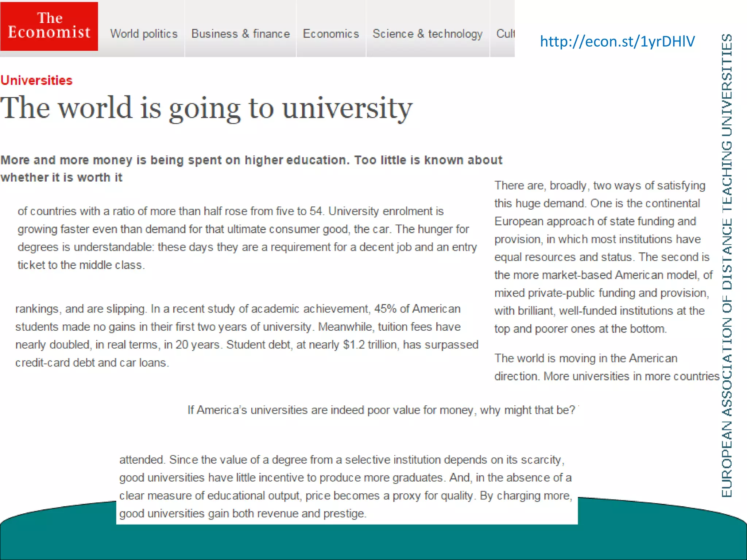Image resolution: width=747 pixels, height=560 pixels.
Task: Click the paragraph starting 'There are, broadly, two ways'
Action: click(603, 257)
